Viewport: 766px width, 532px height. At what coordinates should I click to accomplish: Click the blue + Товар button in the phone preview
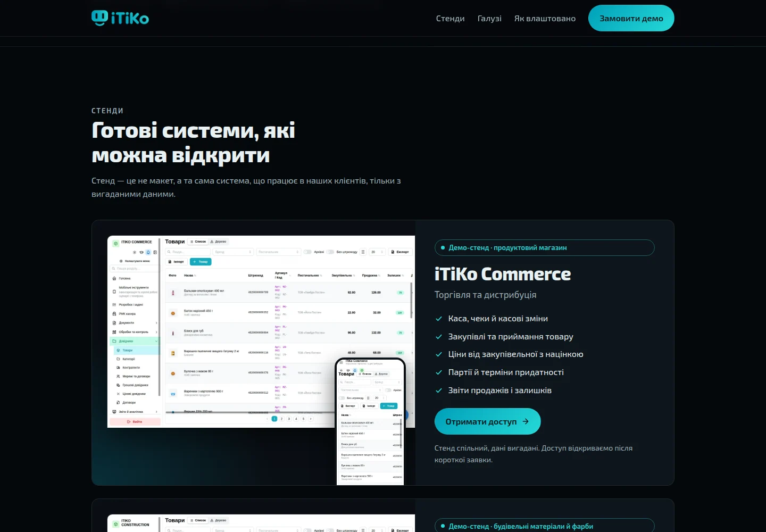(389, 406)
